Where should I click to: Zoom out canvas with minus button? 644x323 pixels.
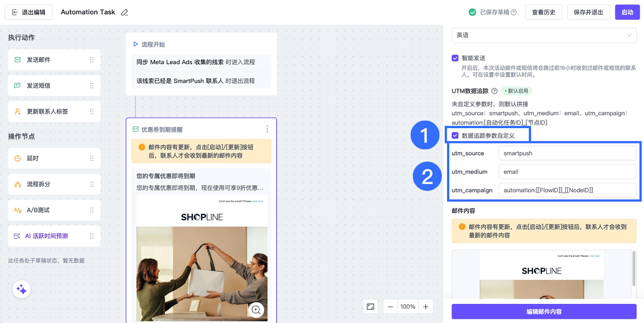tap(390, 307)
